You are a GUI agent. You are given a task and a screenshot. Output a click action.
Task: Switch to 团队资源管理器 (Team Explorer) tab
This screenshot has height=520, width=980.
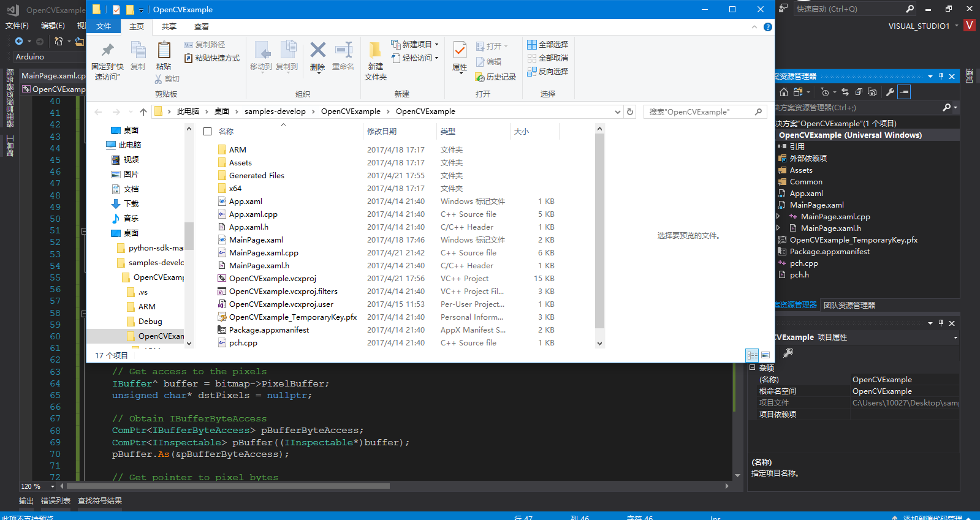(849, 305)
